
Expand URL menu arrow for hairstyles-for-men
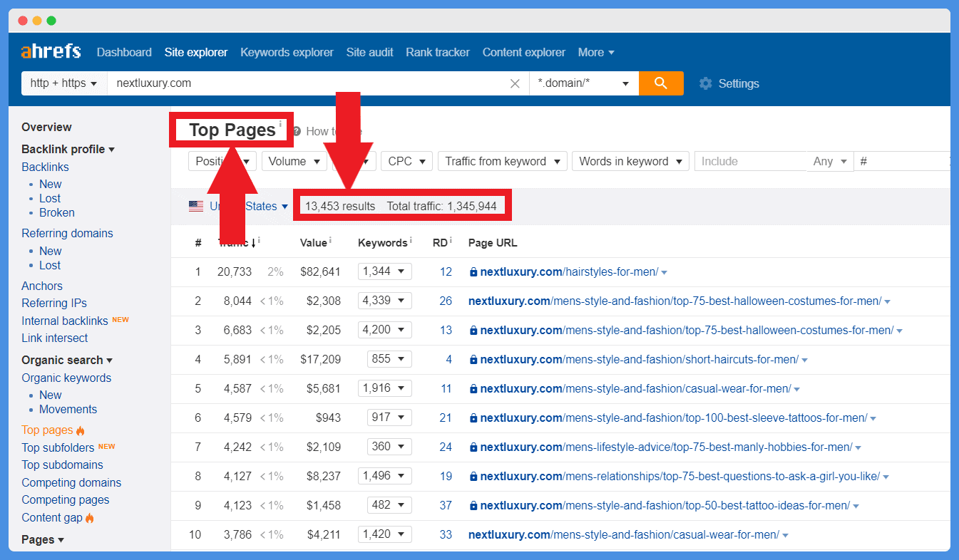click(x=665, y=273)
